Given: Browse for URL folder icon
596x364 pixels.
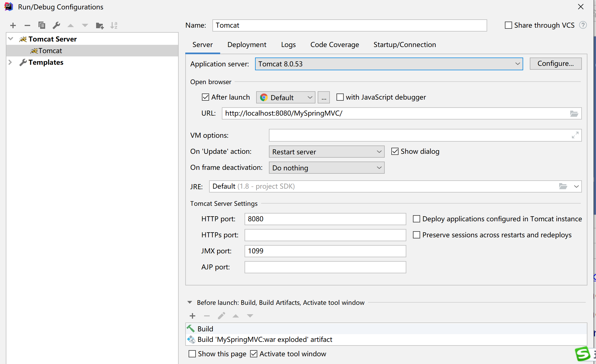Looking at the screenshot, I should tap(574, 113).
